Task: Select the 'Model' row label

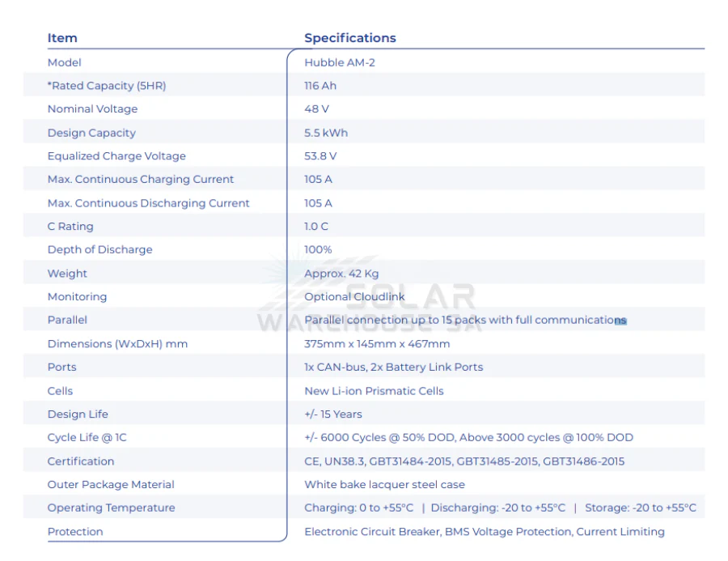Action: point(64,62)
